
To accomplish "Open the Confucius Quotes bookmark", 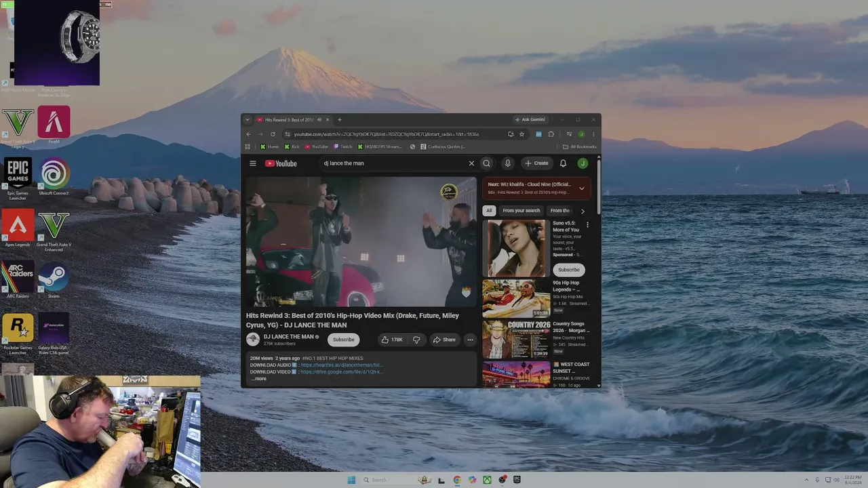I will click(443, 146).
